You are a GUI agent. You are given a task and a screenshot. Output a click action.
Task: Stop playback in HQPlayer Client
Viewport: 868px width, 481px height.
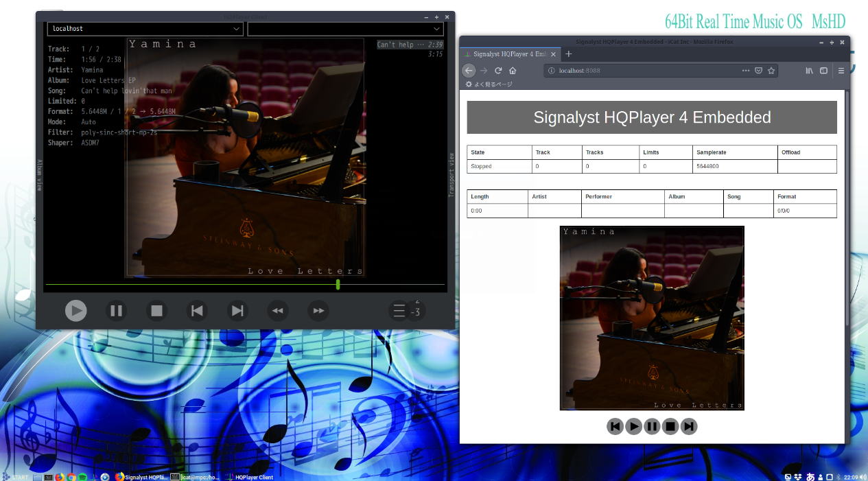pyautogui.click(x=157, y=311)
